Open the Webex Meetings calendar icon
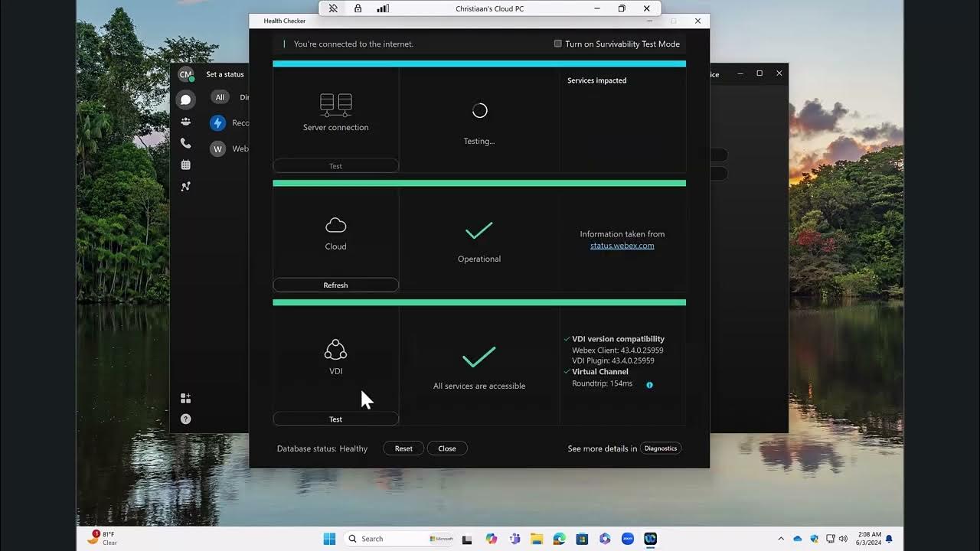 pos(185,165)
